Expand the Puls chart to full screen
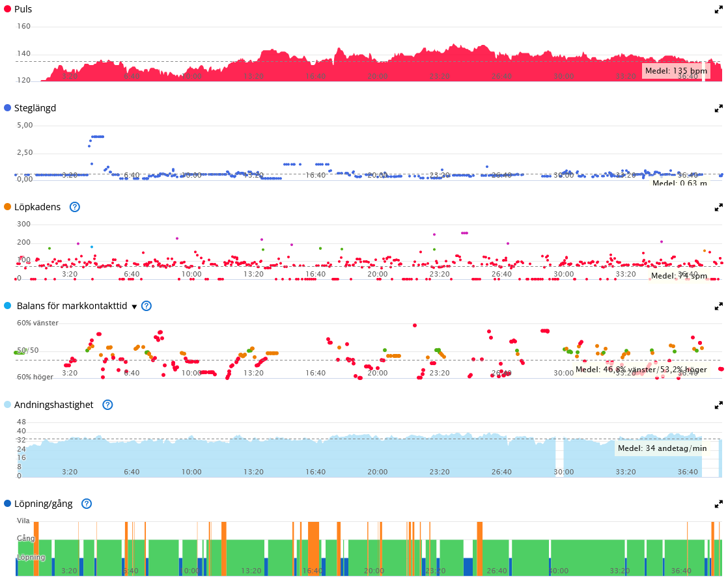Viewport: 728px width, 585px height. point(718,10)
